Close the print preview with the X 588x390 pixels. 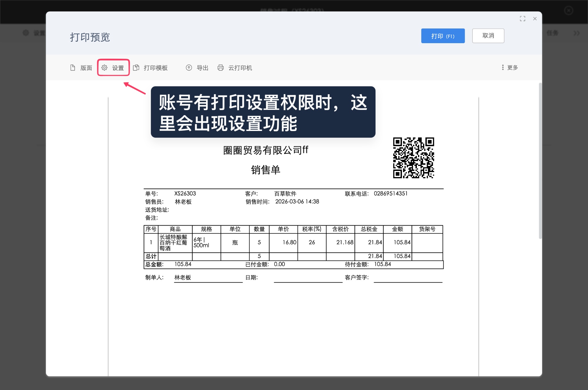click(x=535, y=19)
